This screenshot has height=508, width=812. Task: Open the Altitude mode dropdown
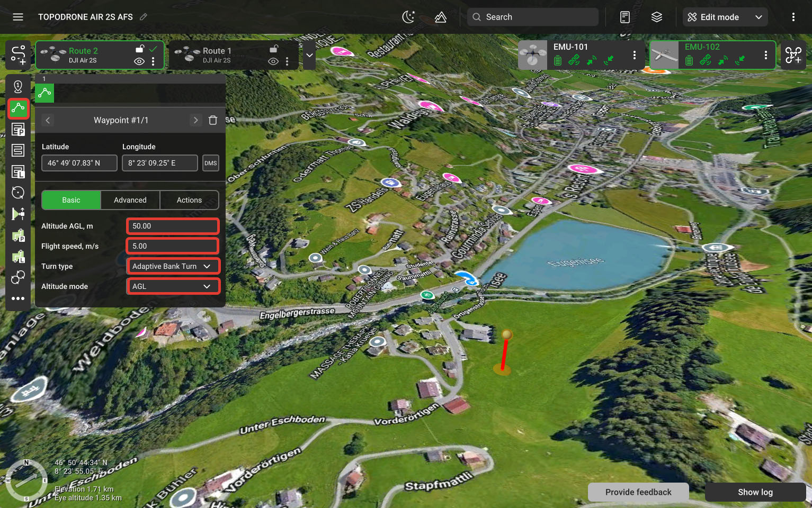click(173, 286)
